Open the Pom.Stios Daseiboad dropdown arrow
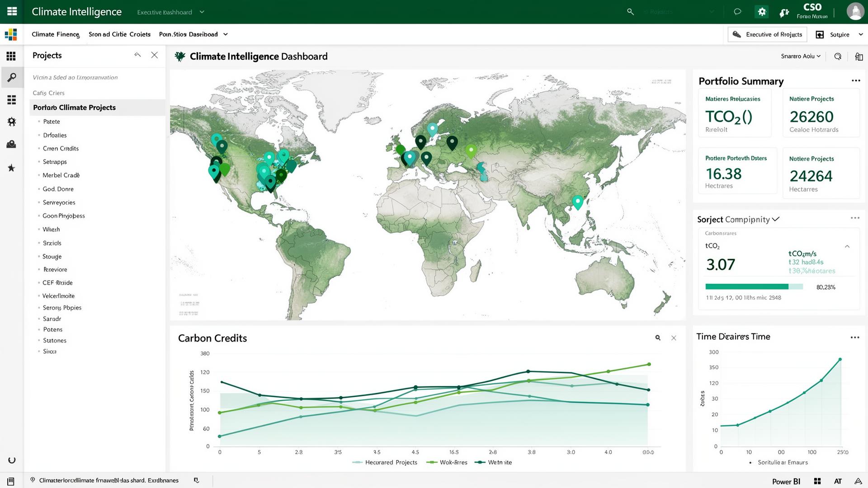Image resolution: width=868 pixels, height=488 pixels. coord(226,34)
